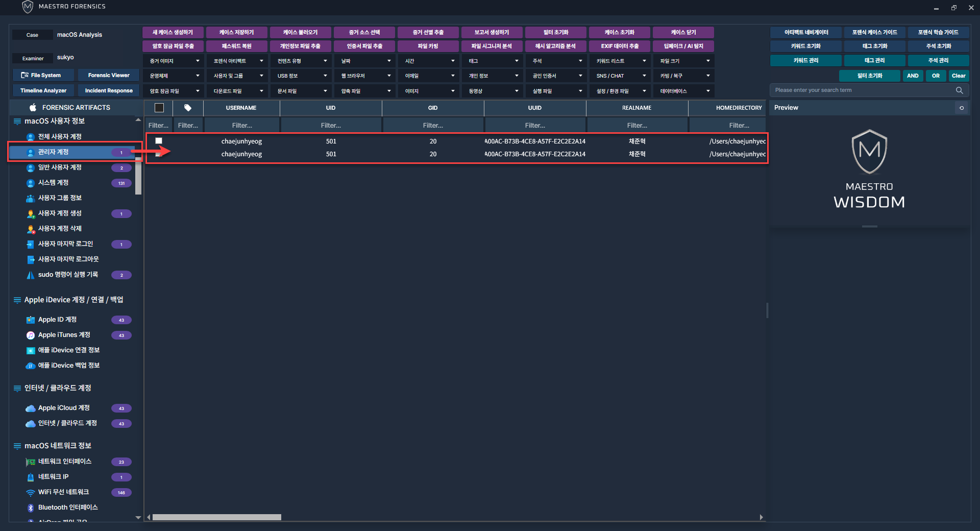Viewport: 980px width, 531px height.
Task: Open the 증거 이미지 dropdown
Action: [174, 61]
